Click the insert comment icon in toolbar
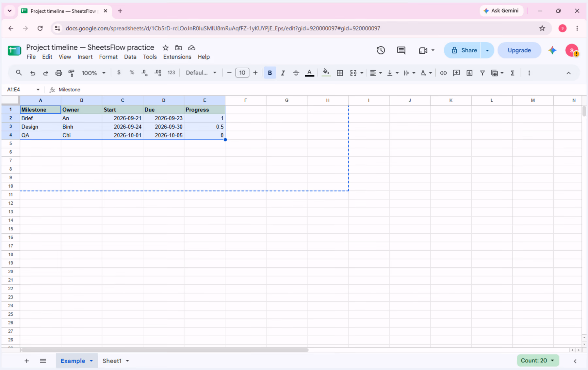 (456, 73)
